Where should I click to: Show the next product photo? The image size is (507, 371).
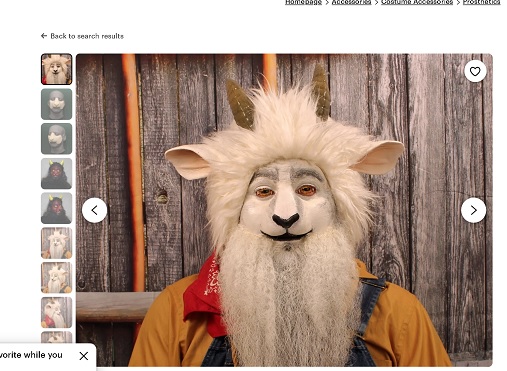pos(473,210)
